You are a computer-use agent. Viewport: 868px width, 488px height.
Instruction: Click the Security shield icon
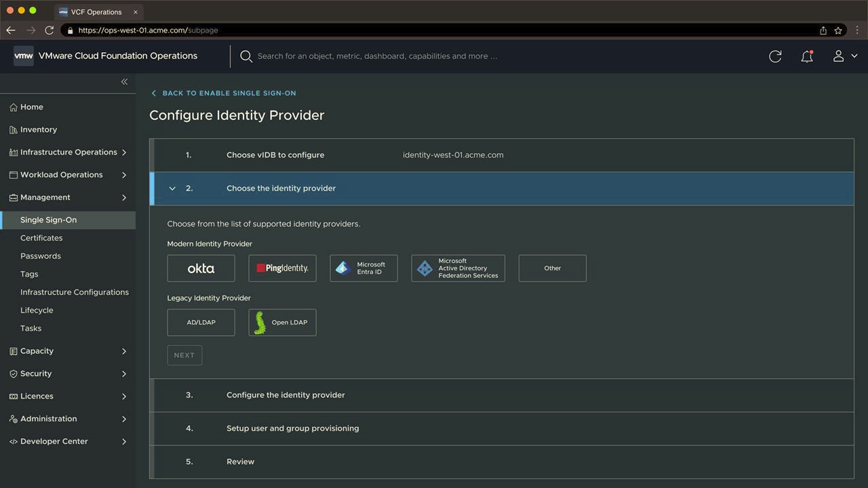[x=14, y=373]
